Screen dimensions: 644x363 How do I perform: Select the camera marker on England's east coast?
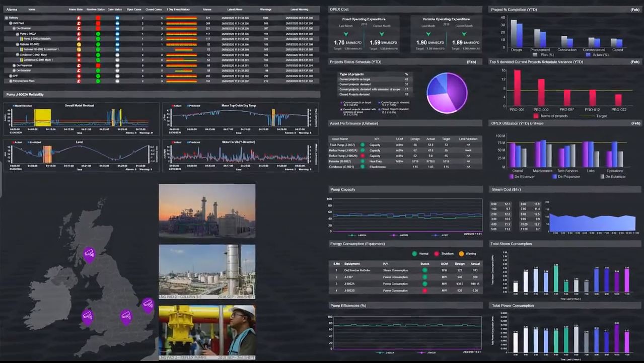click(147, 303)
